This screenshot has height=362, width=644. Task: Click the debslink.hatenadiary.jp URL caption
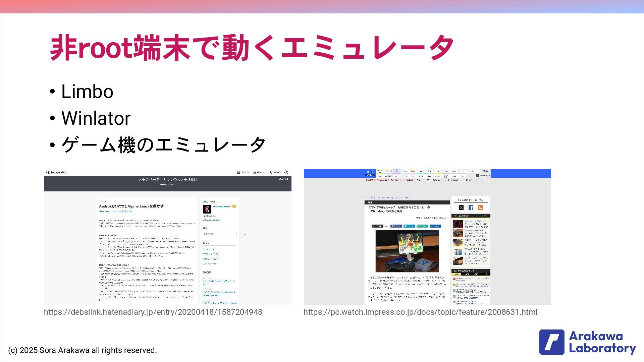click(x=153, y=312)
